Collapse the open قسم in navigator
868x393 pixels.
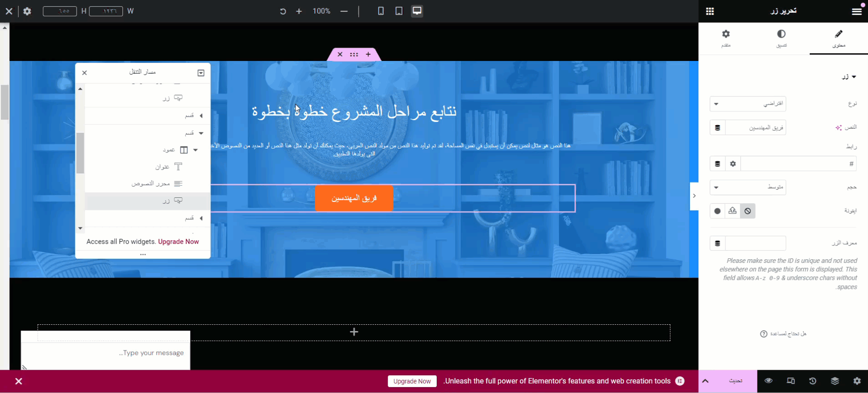pos(201,133)
